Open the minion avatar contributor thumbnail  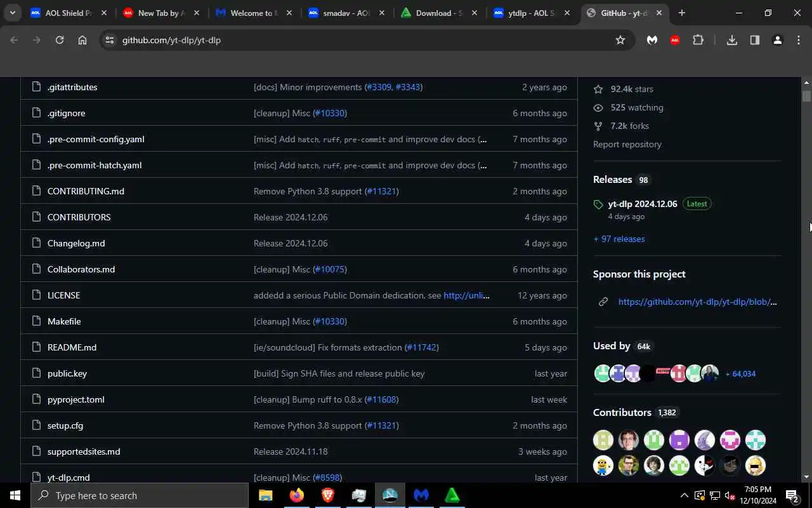[603, 465]
